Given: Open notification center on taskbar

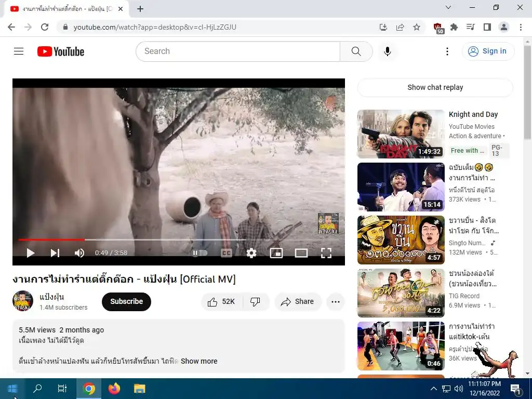Looking at the screenshot, I should click(x=515, y=389).
